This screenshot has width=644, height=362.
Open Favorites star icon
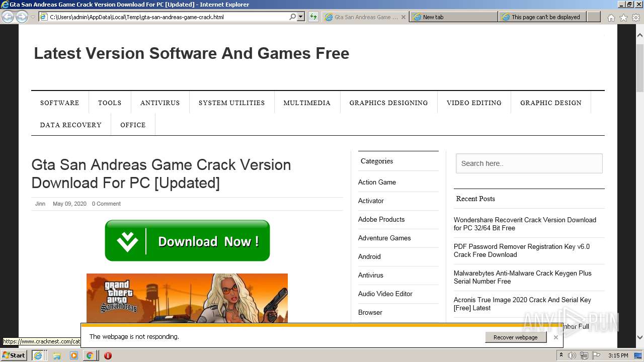623,18
